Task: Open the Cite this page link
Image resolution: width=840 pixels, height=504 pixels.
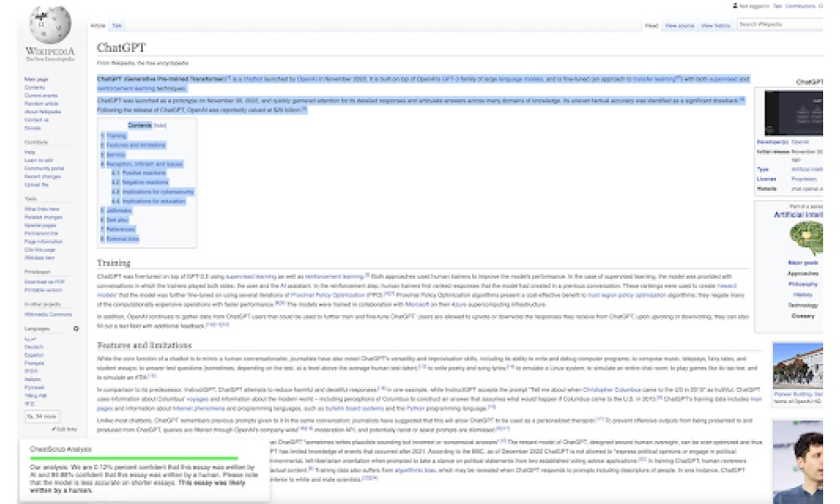Action: [39, 249]
